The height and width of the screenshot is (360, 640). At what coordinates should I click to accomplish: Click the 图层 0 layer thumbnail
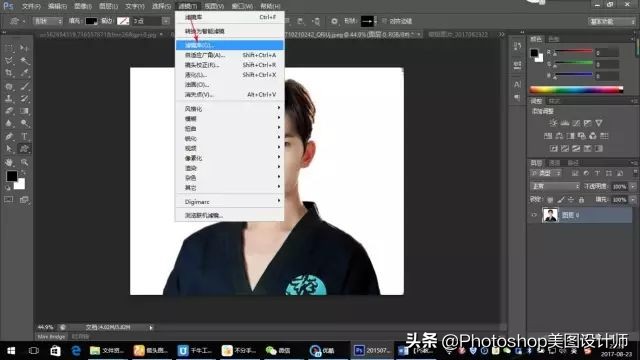pos(550,215)
